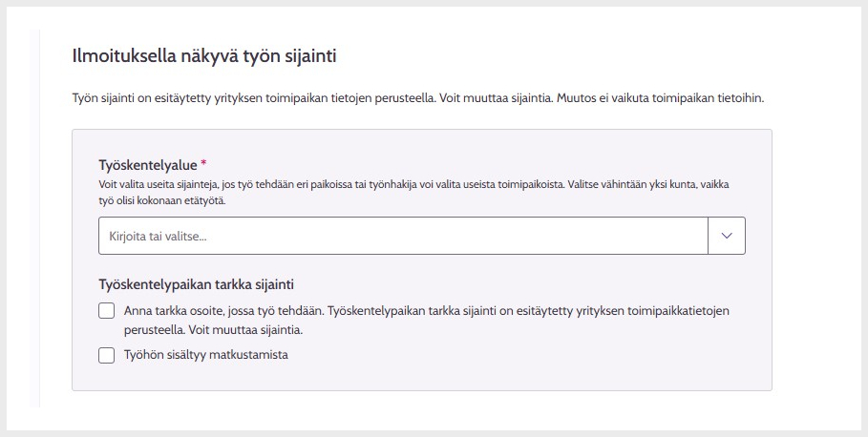Click the 'Kirjoita tai valitse...' input field
Image resolution: width=868 pixels, height=437 pixels.
pos(403,236)
